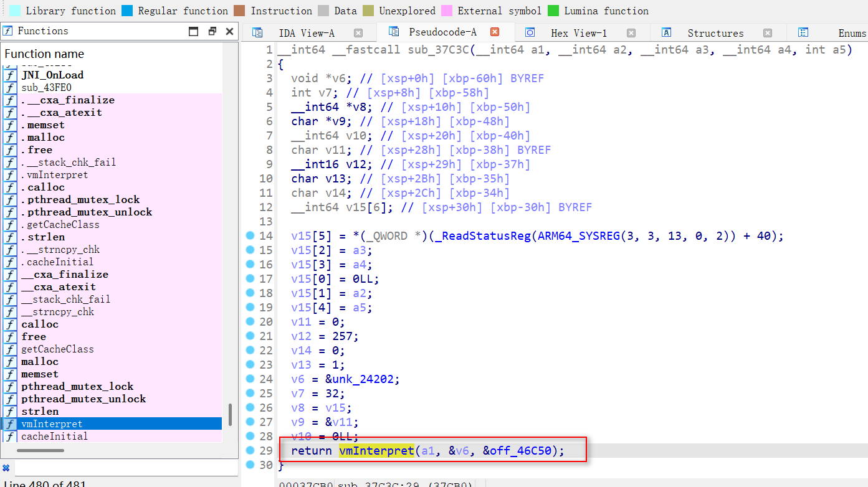868x487 pixels.
Task: Click the function icon beside .__stack_chk_fail dotted entry
Action: tap(10, 162)
